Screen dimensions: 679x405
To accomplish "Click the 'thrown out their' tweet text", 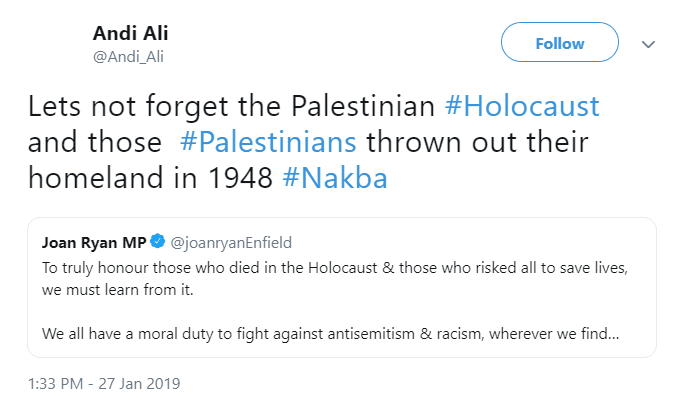I will click(x=477, y=142).
